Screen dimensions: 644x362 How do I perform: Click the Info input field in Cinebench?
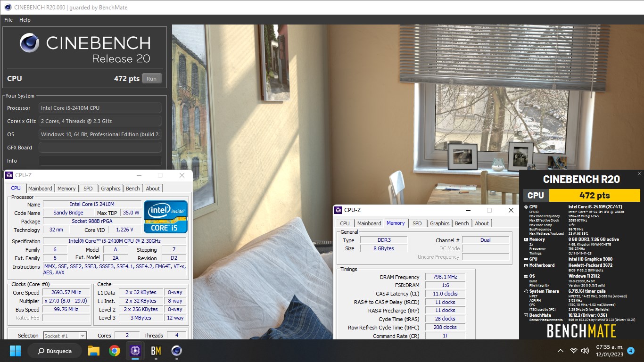click(100, 161)
